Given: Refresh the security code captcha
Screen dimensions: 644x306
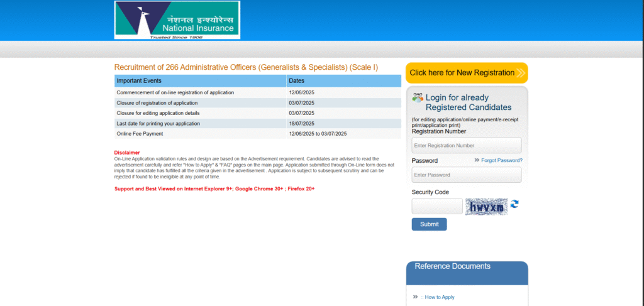Looking at the screenshot, I should (514, 204).
